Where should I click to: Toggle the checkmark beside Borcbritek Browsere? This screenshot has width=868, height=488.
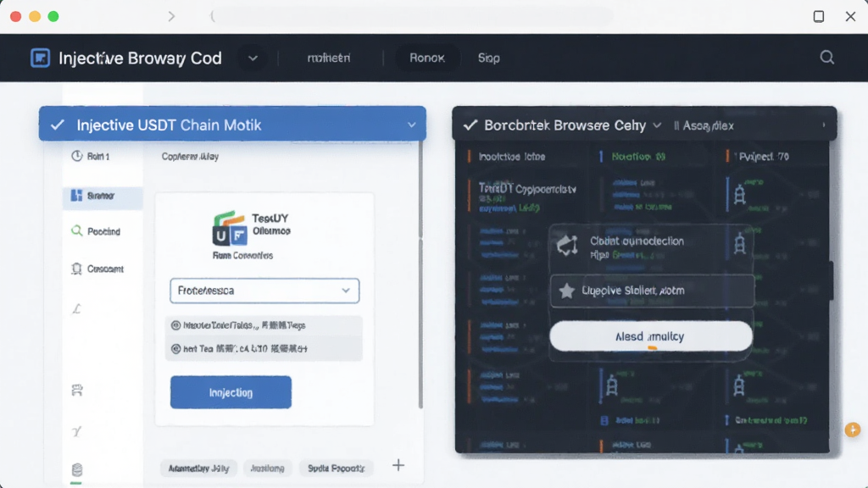(470, 125)
